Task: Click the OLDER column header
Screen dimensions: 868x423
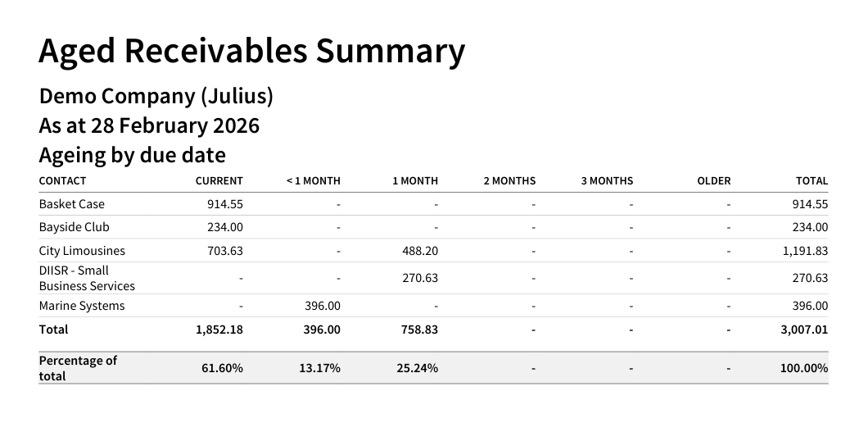Action: coord(713,180)
